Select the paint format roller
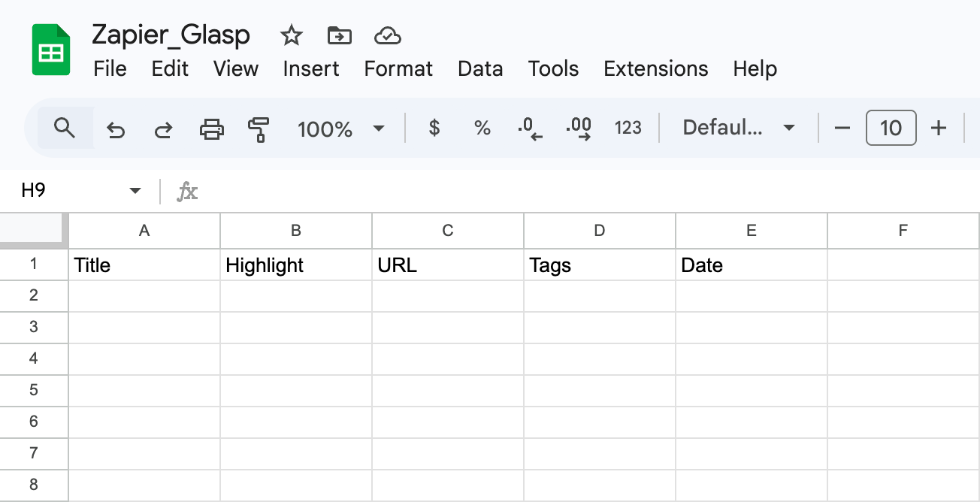 point(259,129)
